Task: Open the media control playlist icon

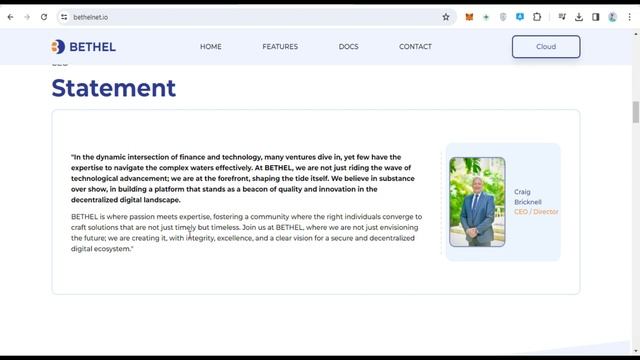Action: 562,17
